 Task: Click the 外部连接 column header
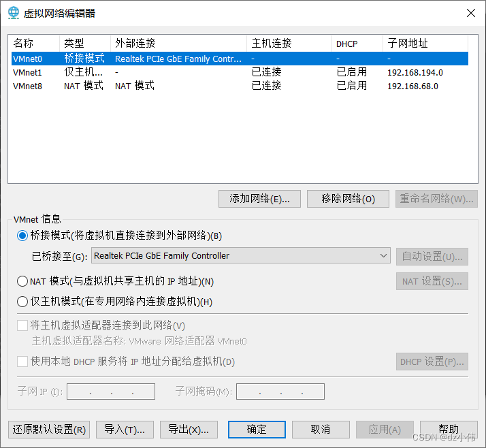[x=178, y=43]
